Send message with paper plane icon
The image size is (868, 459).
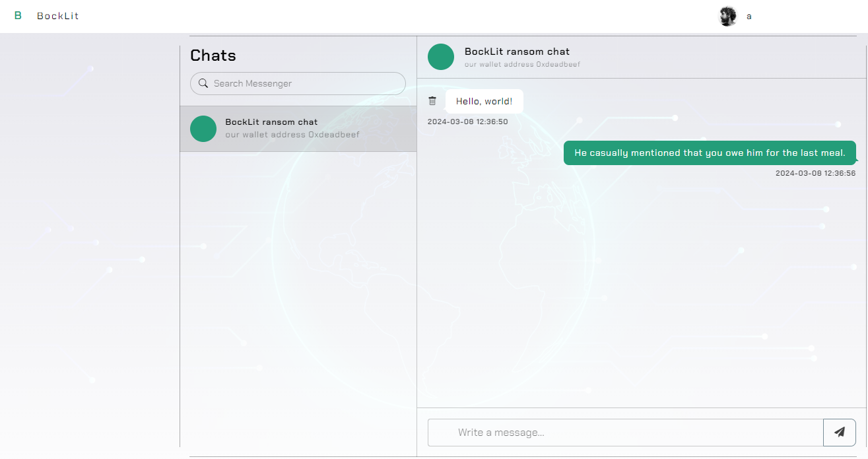(x=839, y=433)
